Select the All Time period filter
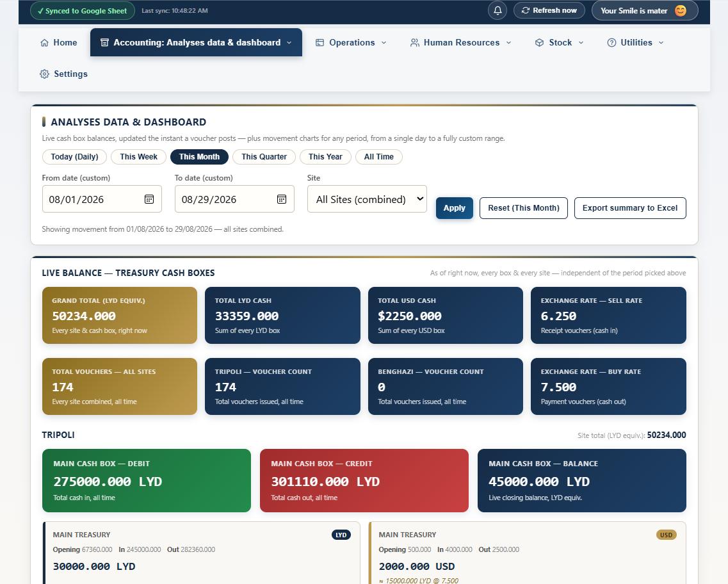The height and width of the screenshot is (584, 728). (378, 157)
